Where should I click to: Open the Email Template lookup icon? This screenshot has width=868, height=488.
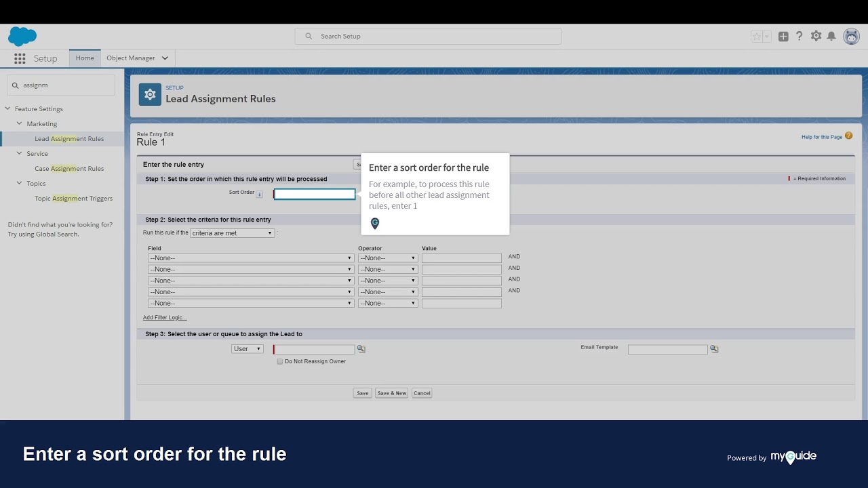click(714, 349)
